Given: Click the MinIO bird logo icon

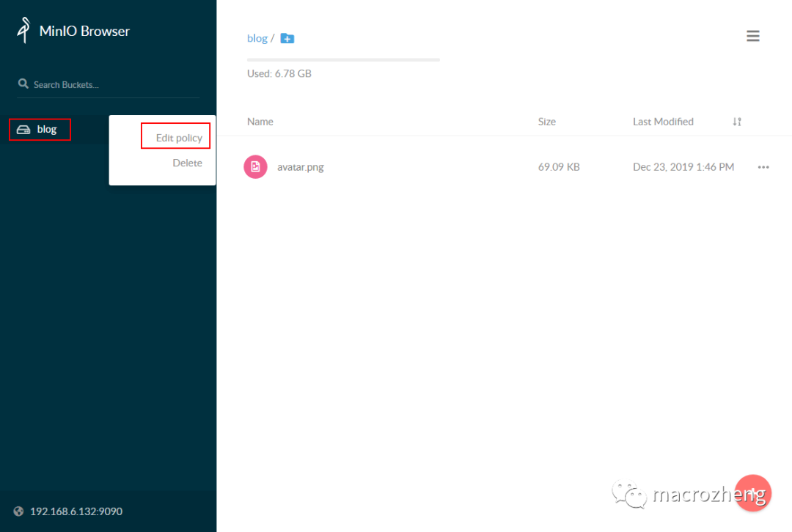Looking at the screenshot, I should point(23,30).
